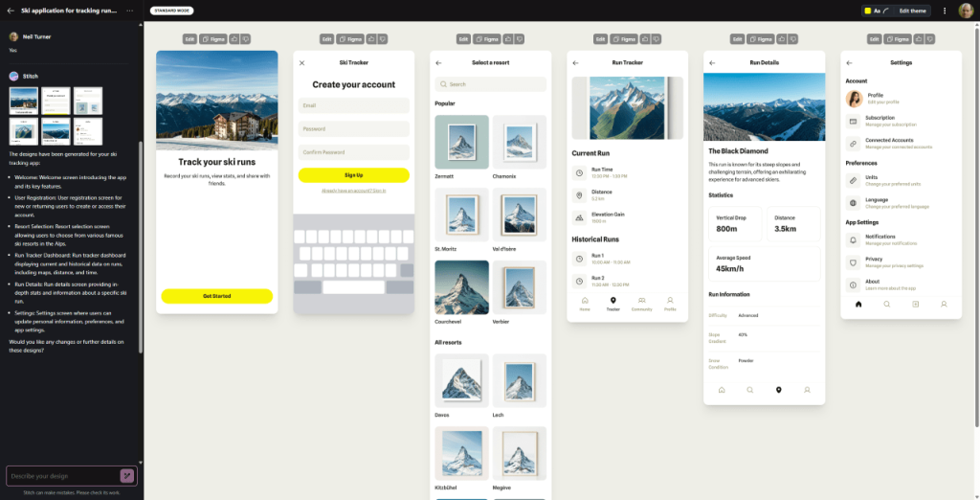980x500 pixels.
Task: Click the Home tab in Run Tracker nav
Action: point(585,305)
